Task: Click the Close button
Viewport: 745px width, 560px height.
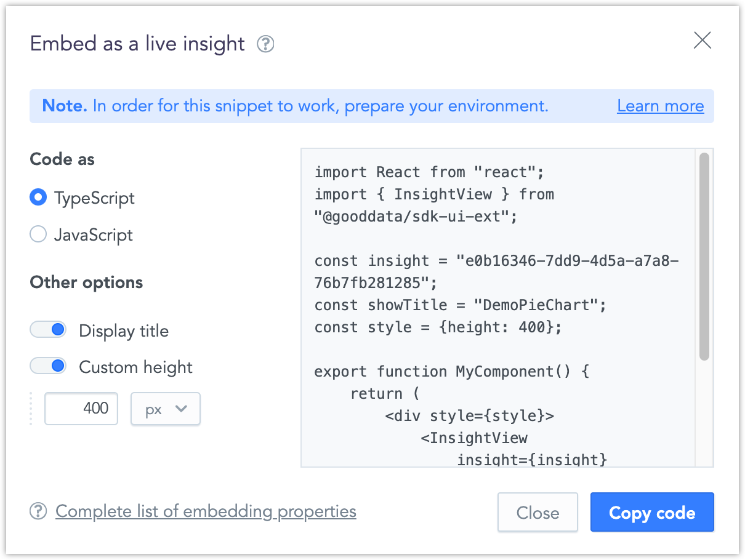Action: pyautogui.click(x=538, y=512)
